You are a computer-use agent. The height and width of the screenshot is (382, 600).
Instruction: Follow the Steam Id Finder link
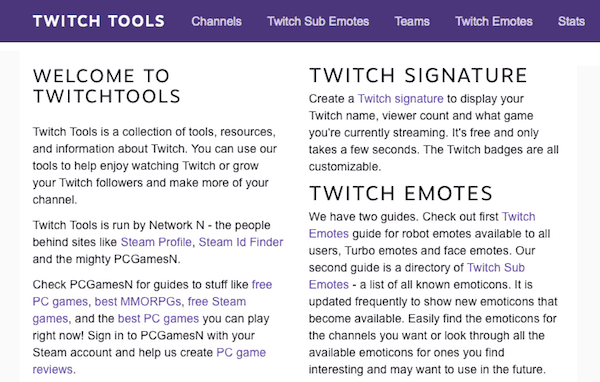(x=241, y=242)
